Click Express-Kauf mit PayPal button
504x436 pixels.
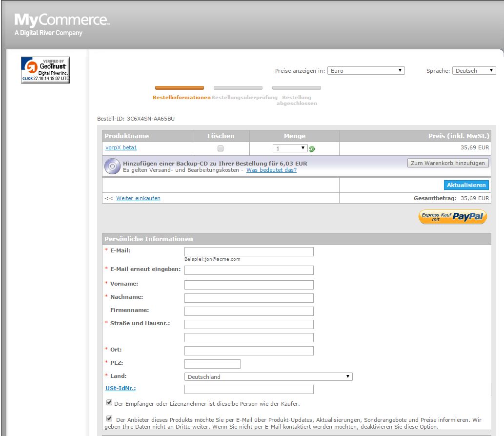tap(453, 217)
